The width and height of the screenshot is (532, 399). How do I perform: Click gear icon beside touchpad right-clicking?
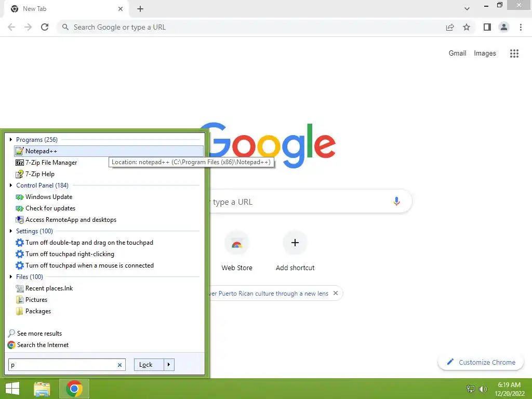pos(20,254)
